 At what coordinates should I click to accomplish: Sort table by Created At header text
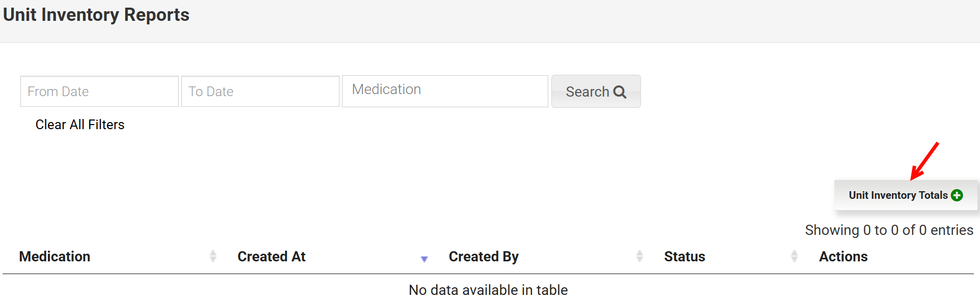(271, 256)
